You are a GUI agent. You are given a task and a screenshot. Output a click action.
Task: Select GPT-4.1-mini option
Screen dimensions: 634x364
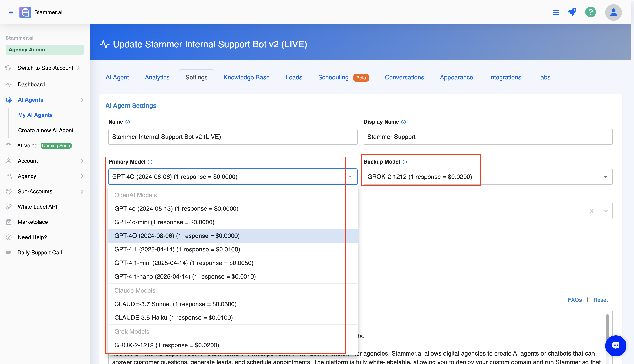click(233, 263)
